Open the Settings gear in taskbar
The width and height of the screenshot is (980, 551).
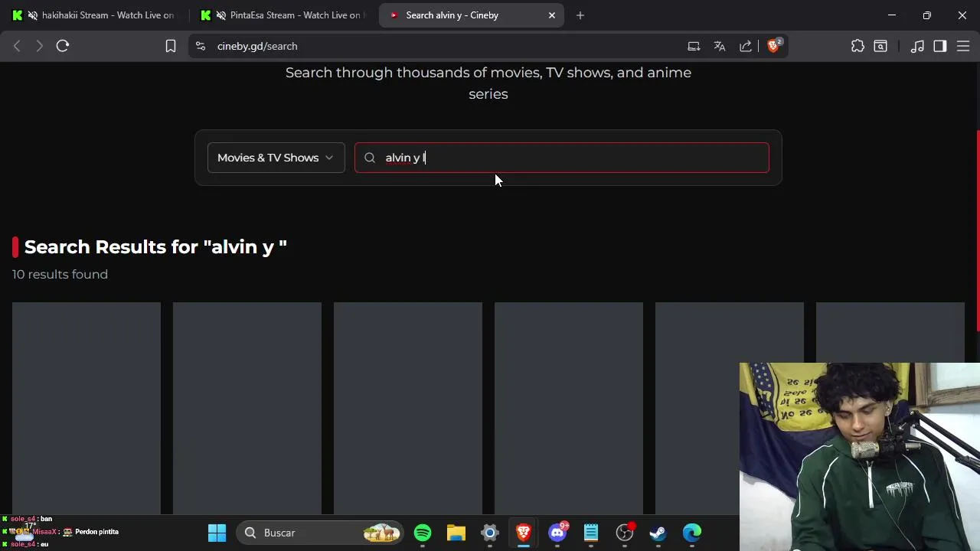(x=490, y=533)
